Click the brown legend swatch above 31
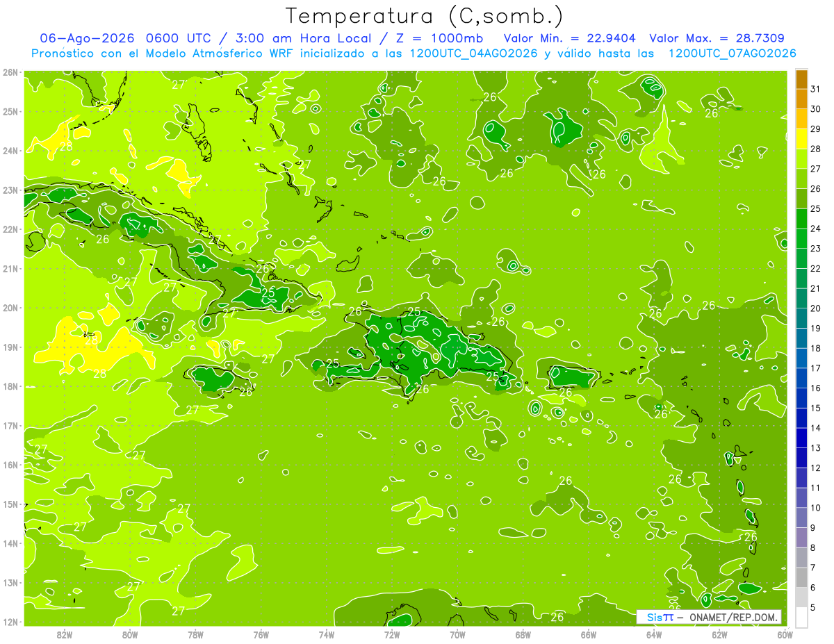Image resolution: width=834 pixels, height=644 pixels. point(801,79)
